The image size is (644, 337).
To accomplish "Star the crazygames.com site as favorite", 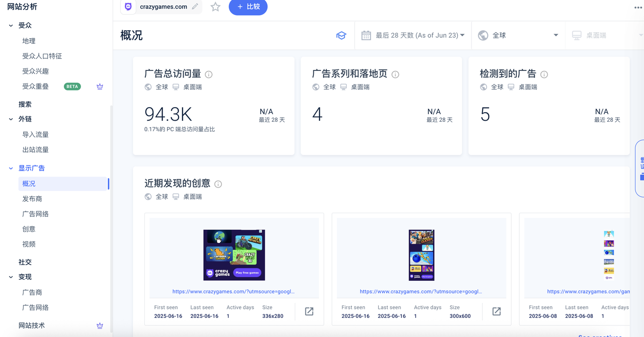I will pyautogui.click(x=215, y=7).
